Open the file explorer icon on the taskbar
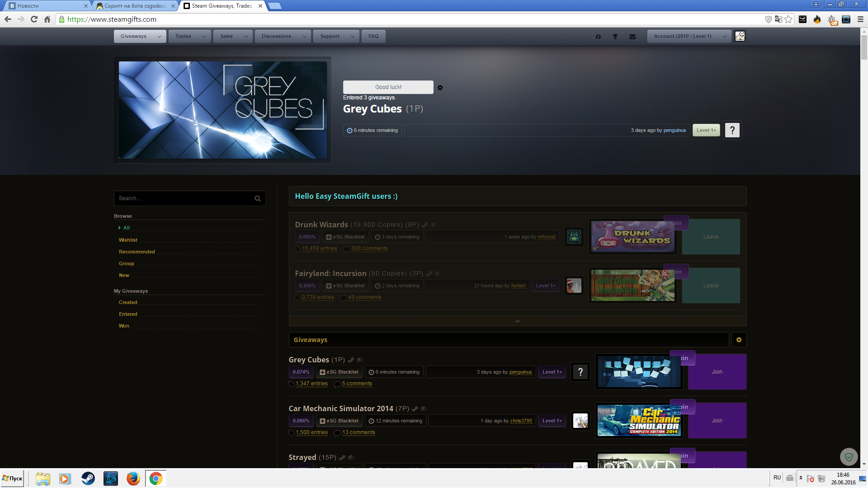The width and height of the screenshot is (868, 488). 43,479
